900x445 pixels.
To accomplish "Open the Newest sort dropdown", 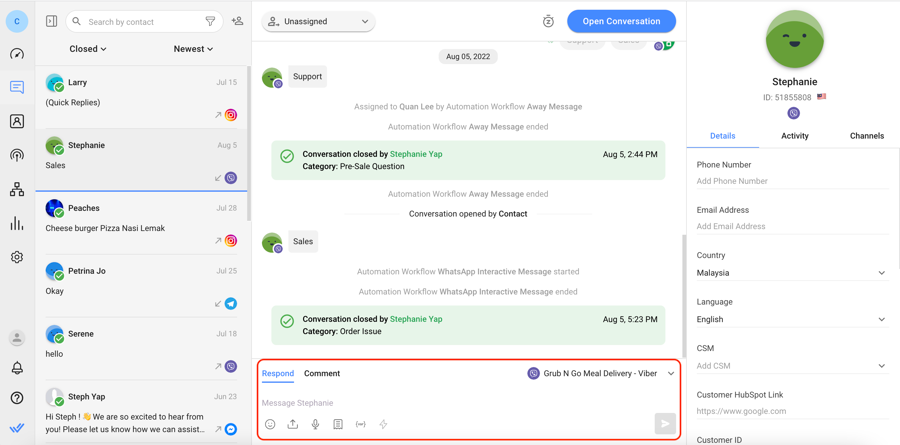I will click(193, 49).
